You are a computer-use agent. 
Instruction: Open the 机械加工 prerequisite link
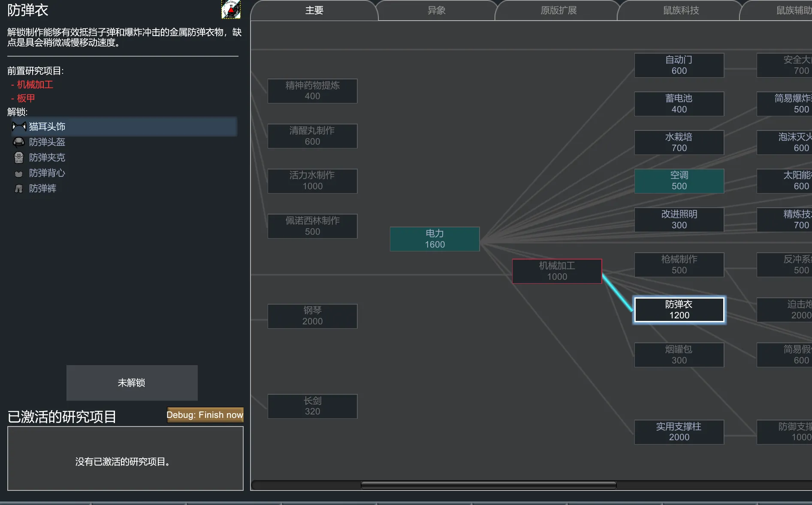click(35, 85)
